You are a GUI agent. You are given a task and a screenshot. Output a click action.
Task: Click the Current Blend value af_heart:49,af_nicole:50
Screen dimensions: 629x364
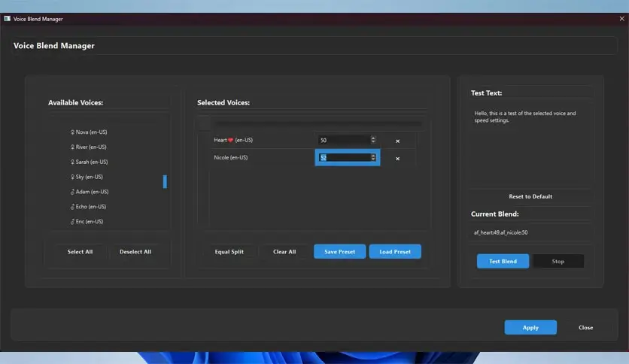pyautogui.click(x=500, y=232)
